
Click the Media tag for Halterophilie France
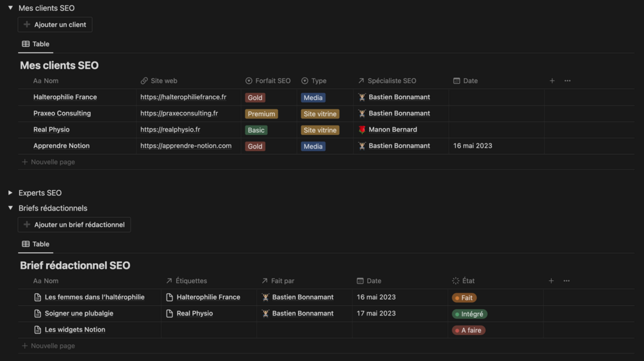coord(313,98)
